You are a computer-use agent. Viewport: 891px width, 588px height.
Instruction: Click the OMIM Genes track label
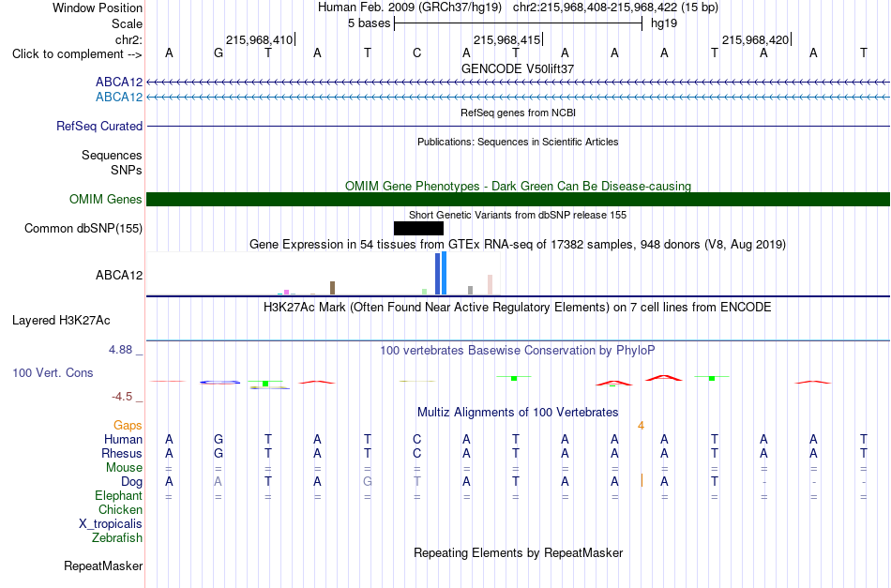click(105, 200)
